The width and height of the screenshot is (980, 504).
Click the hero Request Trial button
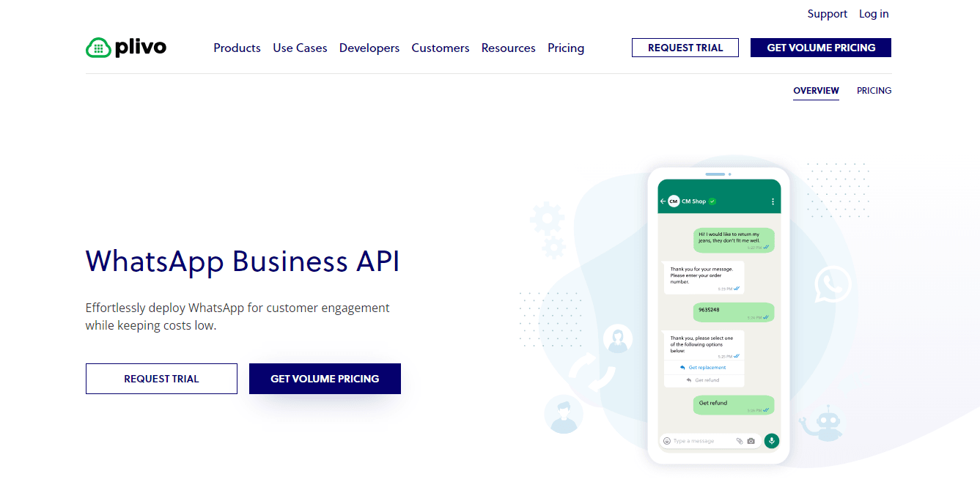point(161,379)
